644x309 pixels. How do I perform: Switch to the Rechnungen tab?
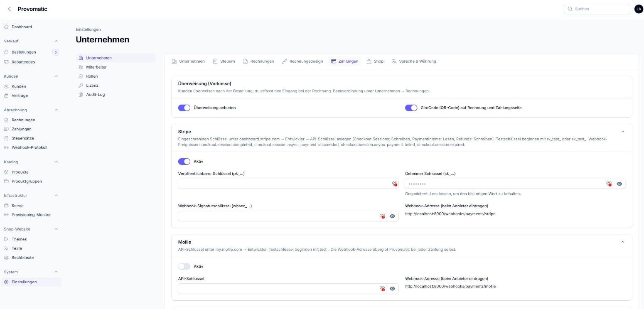(x=258, y=61)
